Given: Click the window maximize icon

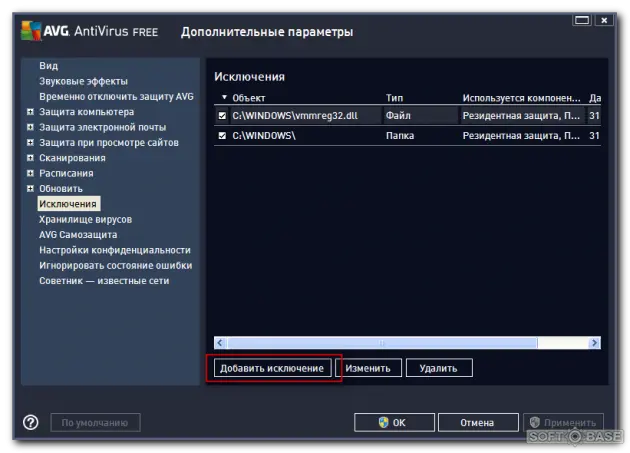Looking at the screenshot, I should 582,20.
